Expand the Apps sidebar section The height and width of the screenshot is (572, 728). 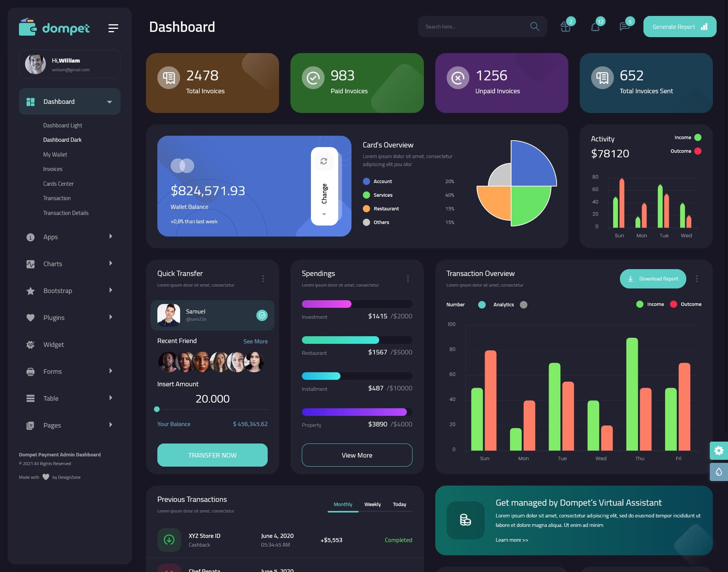click(69, 237)
